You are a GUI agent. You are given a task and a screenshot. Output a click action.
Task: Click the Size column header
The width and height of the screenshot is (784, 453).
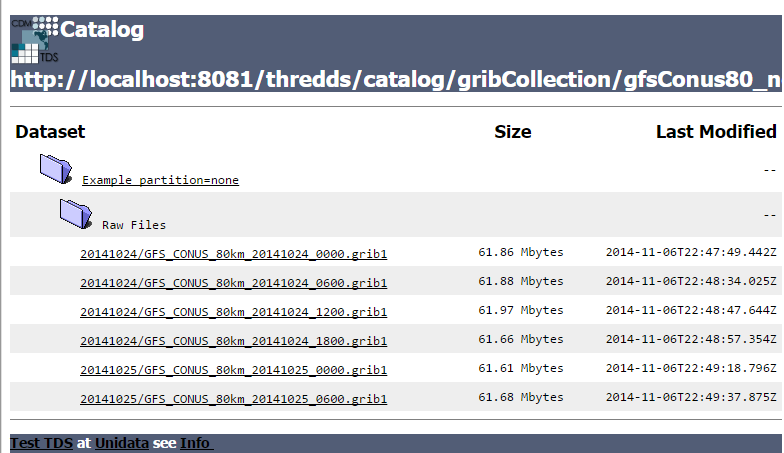[x=513, y=132]
